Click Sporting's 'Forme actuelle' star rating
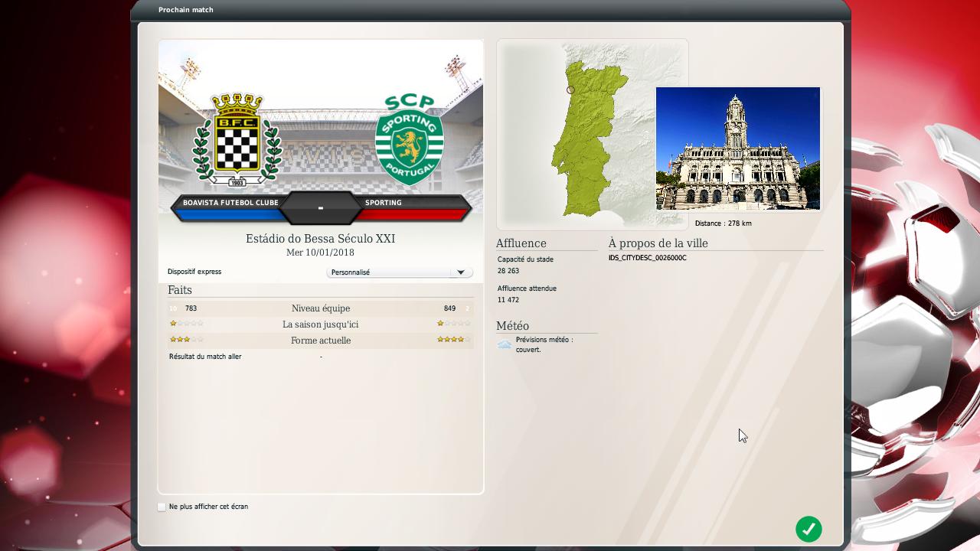The height and width of the screenshot is (551, 980). pos(454,340)
